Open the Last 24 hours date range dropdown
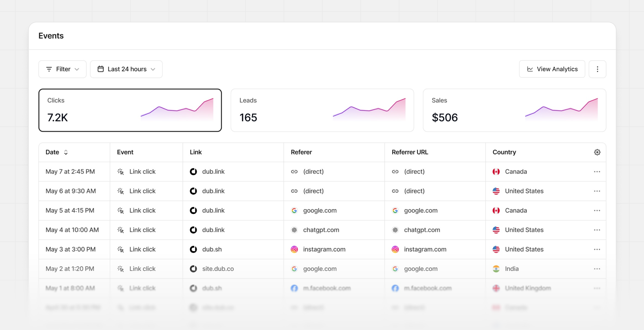This screenshot has width=644, height=330. (x=126, y=69)
